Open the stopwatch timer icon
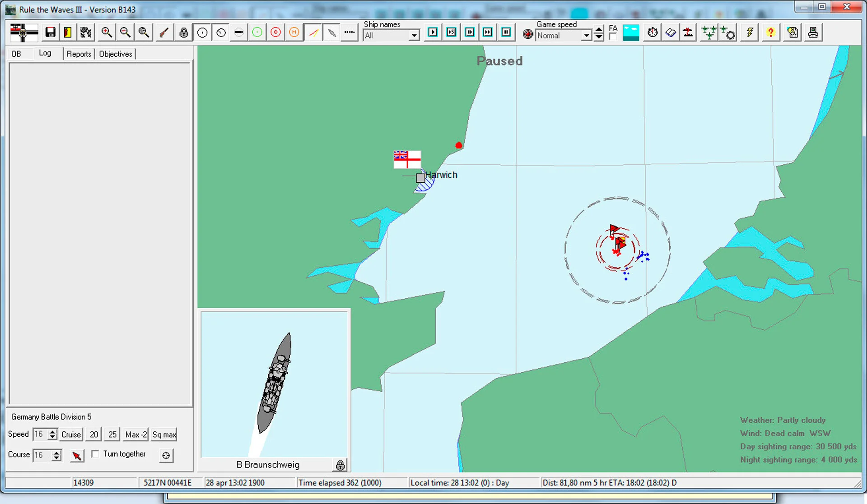This screenshot has height=504, width=867. click(x=653, y=32)
